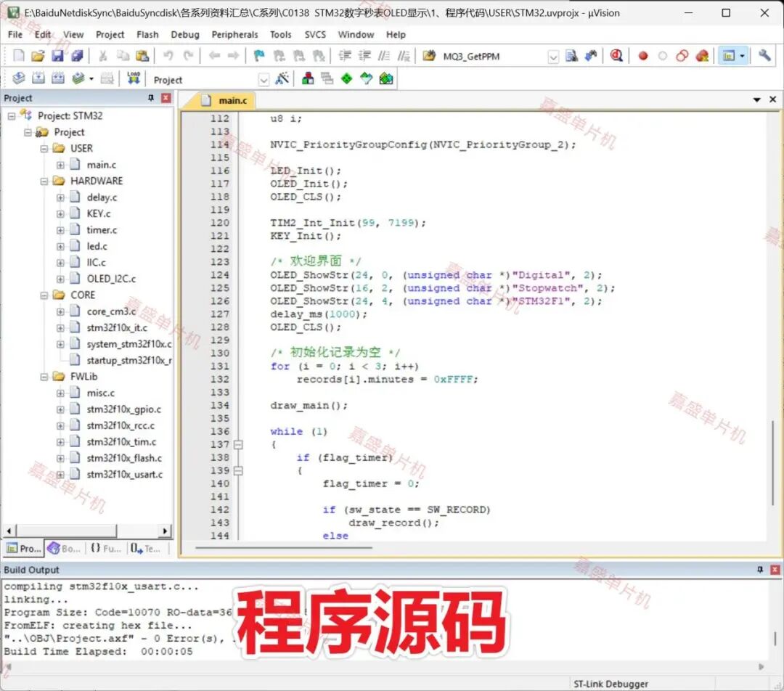This screenshot has height=691, width=784.
Task: Start the debug session
Action: [616, 55]
